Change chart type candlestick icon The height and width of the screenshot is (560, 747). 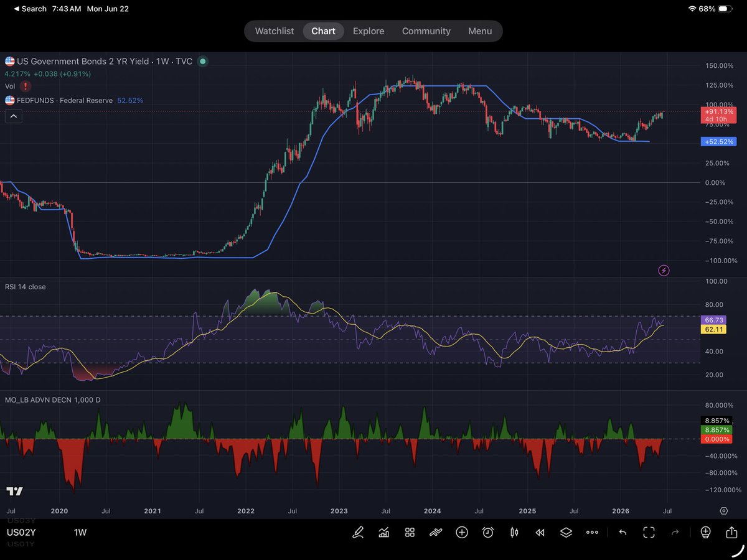pyautogui.click(x=514, y=532)
